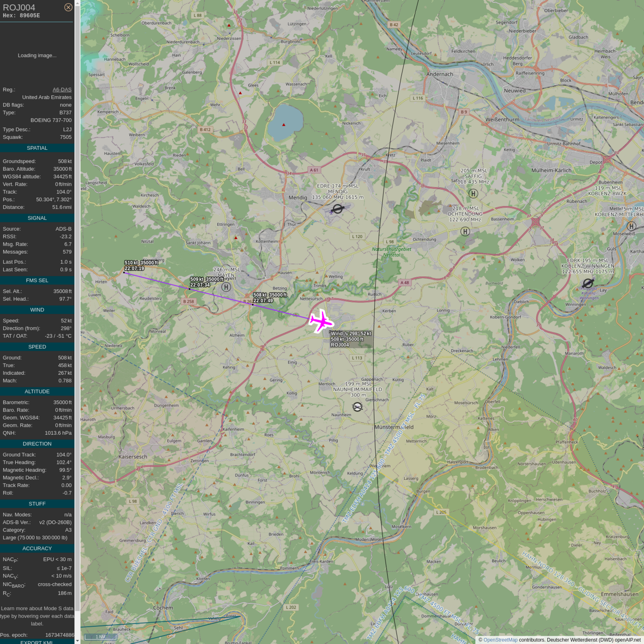This screenshot has height=644, width=644.
Task: Select the Mayen heliport H marker
Action: pyautogui.click(x=226, y=287)
